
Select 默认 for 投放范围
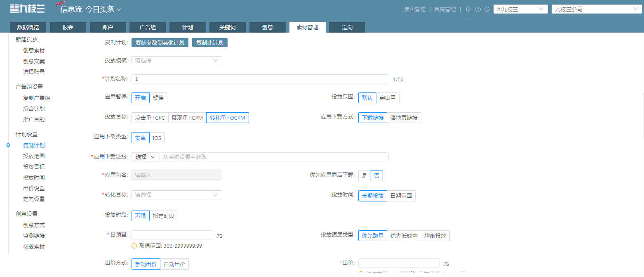coord(367,98)
